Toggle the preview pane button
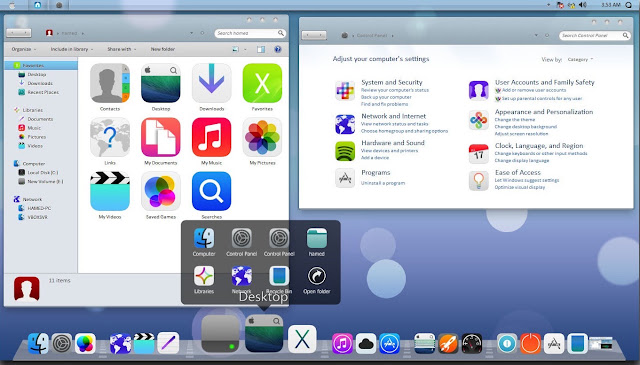The height and width of the screenshot is (365, 640). click(261, 49)
